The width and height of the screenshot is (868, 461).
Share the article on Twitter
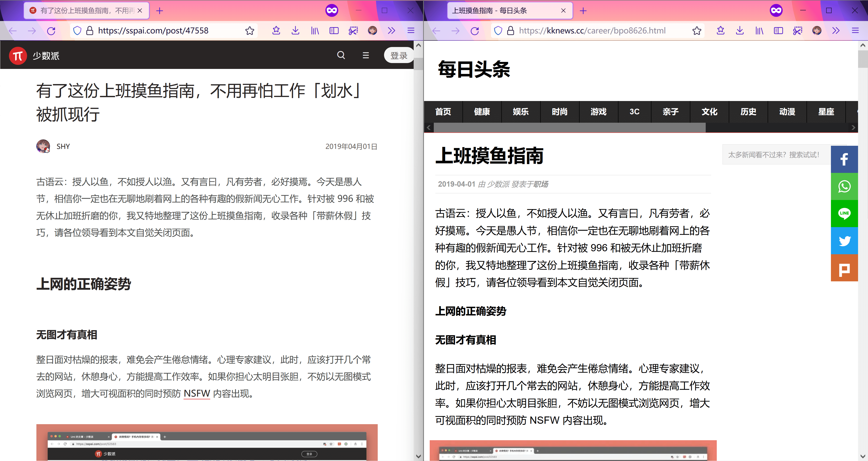pos(844,241)
